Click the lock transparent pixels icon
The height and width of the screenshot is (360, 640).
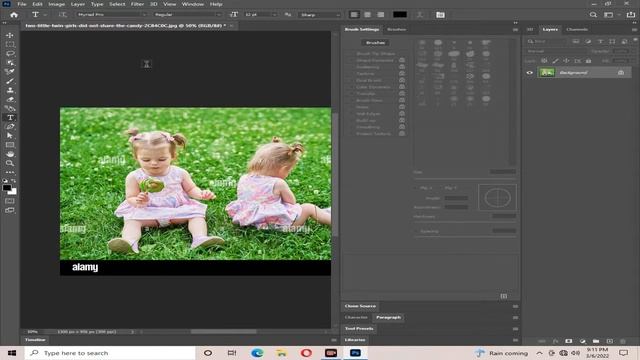pyautogui.click(x=544, y=60)
